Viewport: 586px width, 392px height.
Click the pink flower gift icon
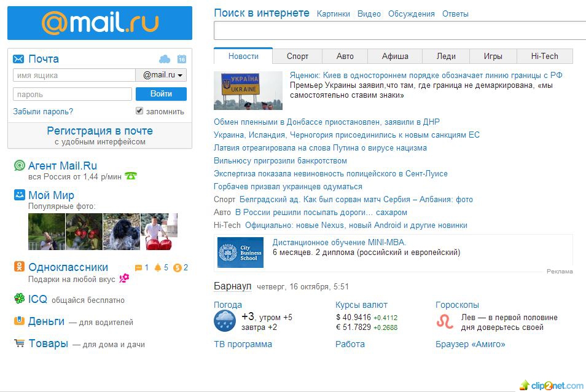click(124, 278)
